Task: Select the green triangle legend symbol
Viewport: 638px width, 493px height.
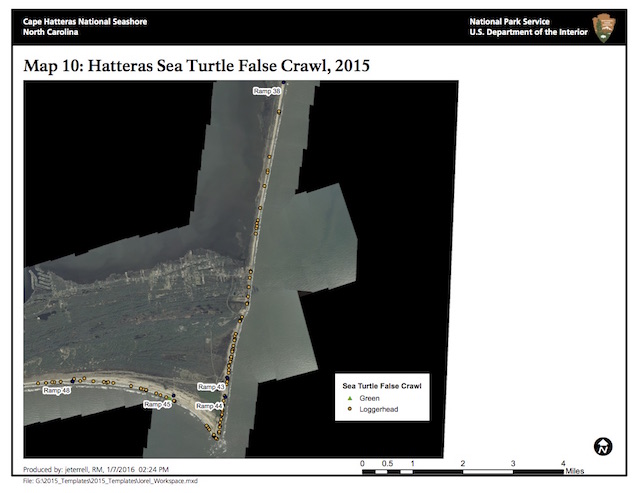Action: tap(350, 398)
